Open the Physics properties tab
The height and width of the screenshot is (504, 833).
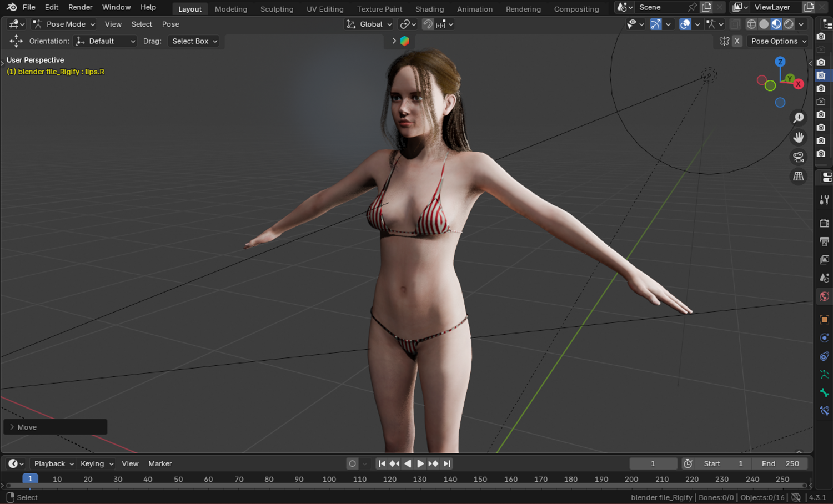(x=825, y=338)
